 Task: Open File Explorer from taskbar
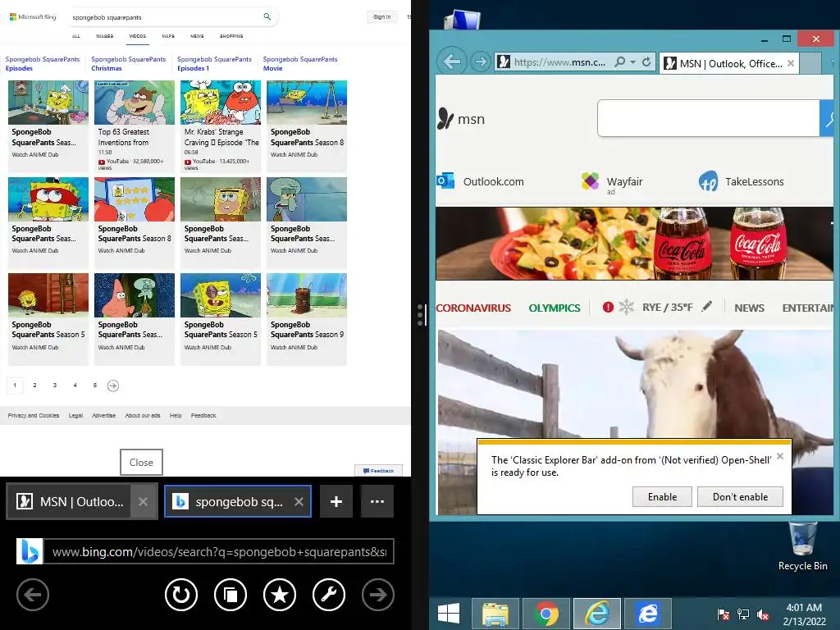495,614
